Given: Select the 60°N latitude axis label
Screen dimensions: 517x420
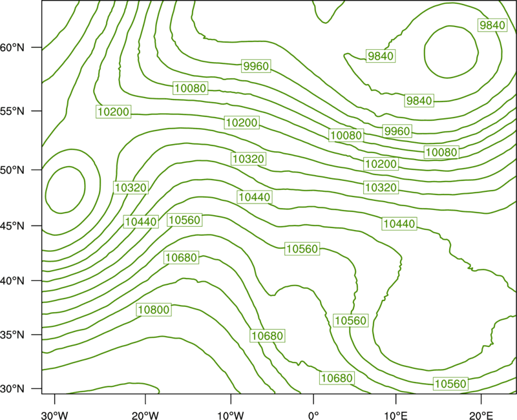Looking at the screenshot, I should 12,48.
